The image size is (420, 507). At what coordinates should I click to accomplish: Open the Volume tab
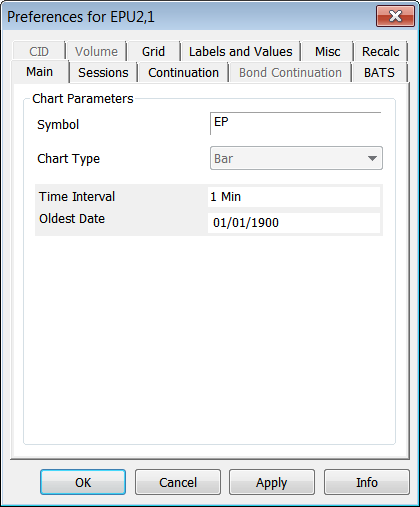[96, 52]
